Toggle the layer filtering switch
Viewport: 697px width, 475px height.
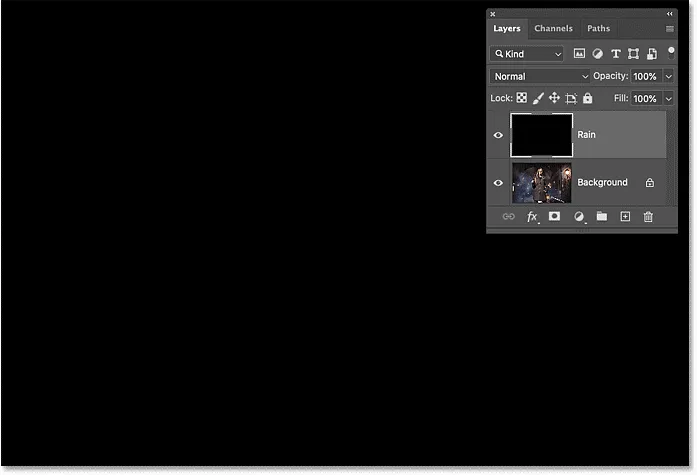671,50
